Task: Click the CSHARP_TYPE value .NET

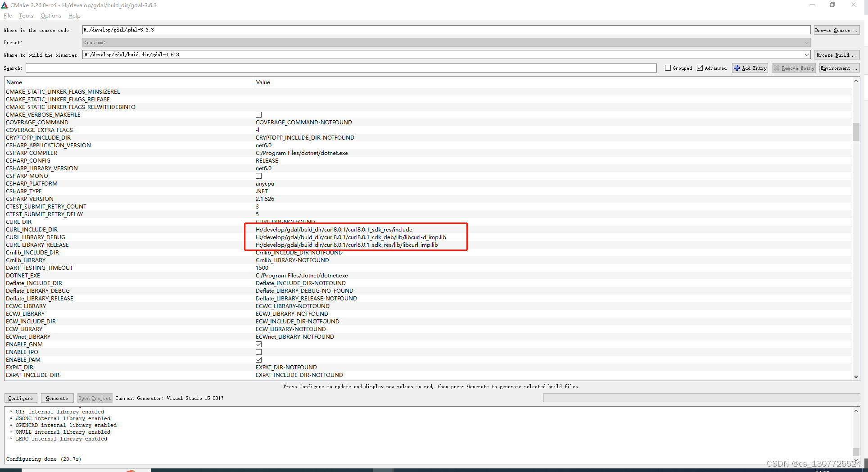Action: click(262, 191)
